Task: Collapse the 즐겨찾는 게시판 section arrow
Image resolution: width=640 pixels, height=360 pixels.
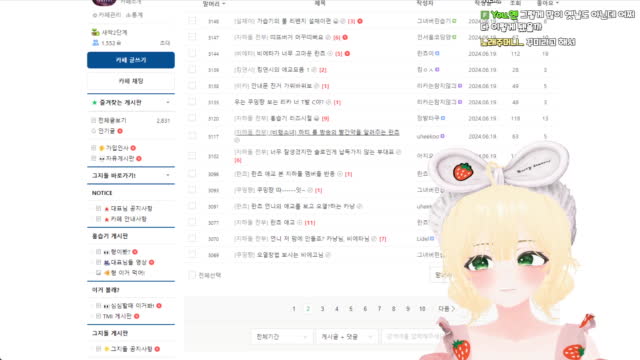Action: coord(168,102)
